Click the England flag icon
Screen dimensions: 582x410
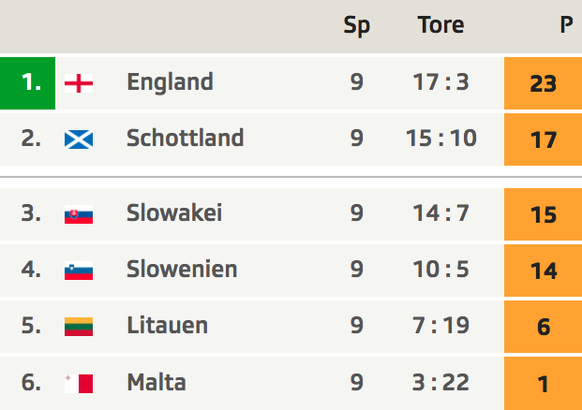pyautogui.click(x=79, y=83)
